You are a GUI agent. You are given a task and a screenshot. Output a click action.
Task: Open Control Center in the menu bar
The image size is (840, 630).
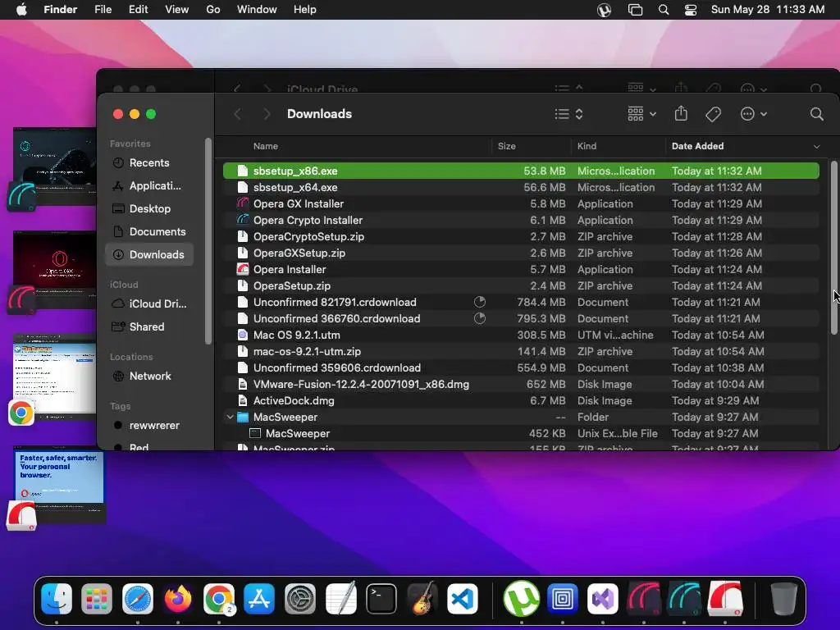691,10
